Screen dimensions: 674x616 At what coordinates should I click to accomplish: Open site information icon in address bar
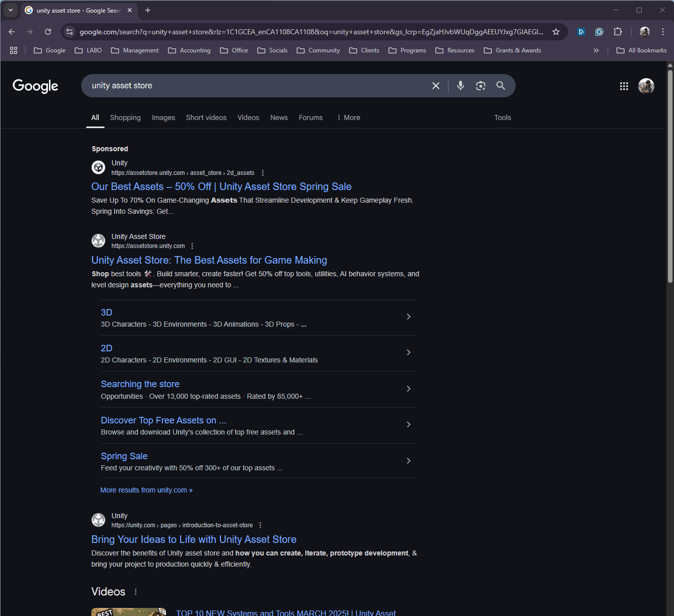click(x=70, y=32)
